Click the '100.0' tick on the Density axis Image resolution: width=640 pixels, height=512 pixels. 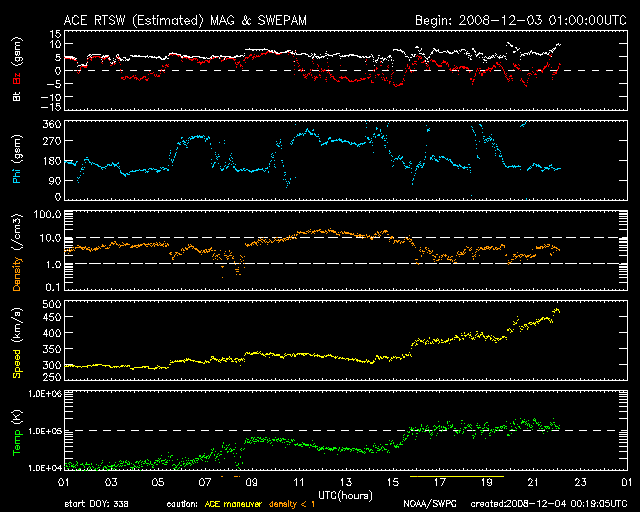[48, 214]
